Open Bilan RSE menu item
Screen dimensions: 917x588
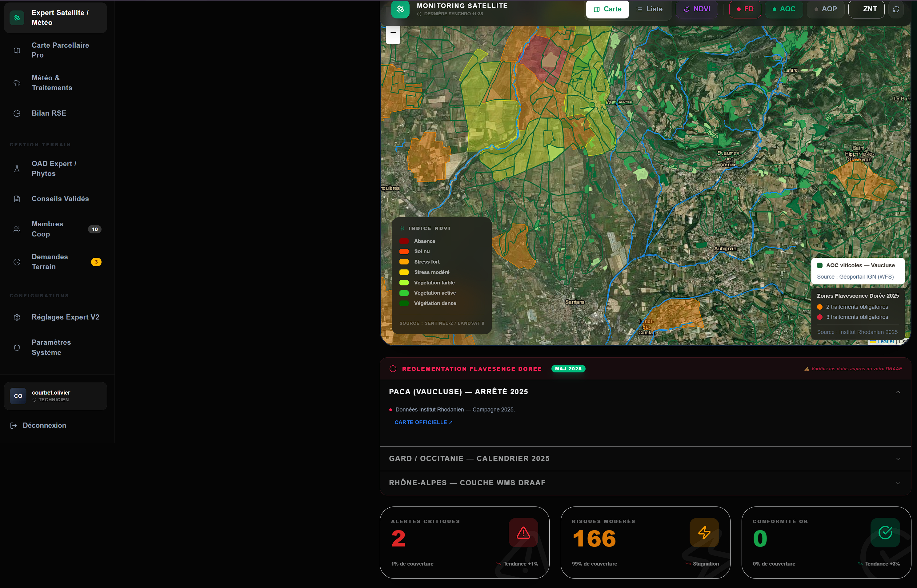tap(55, 113)
